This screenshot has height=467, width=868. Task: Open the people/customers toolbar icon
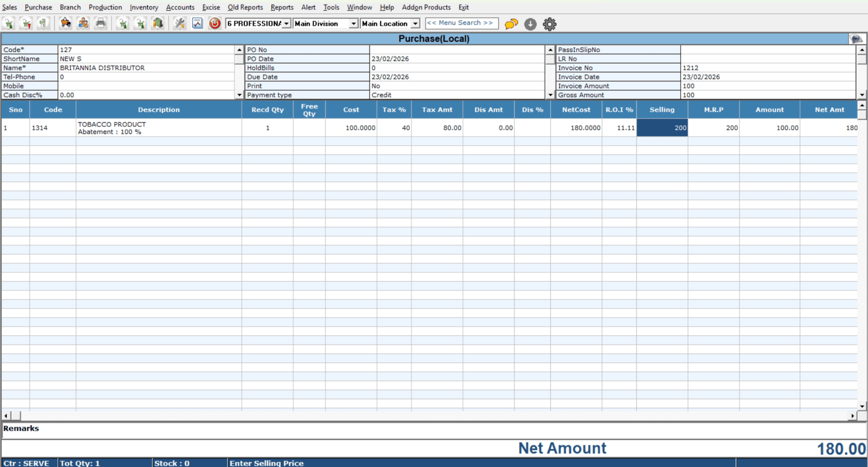(x=83, y=23)
